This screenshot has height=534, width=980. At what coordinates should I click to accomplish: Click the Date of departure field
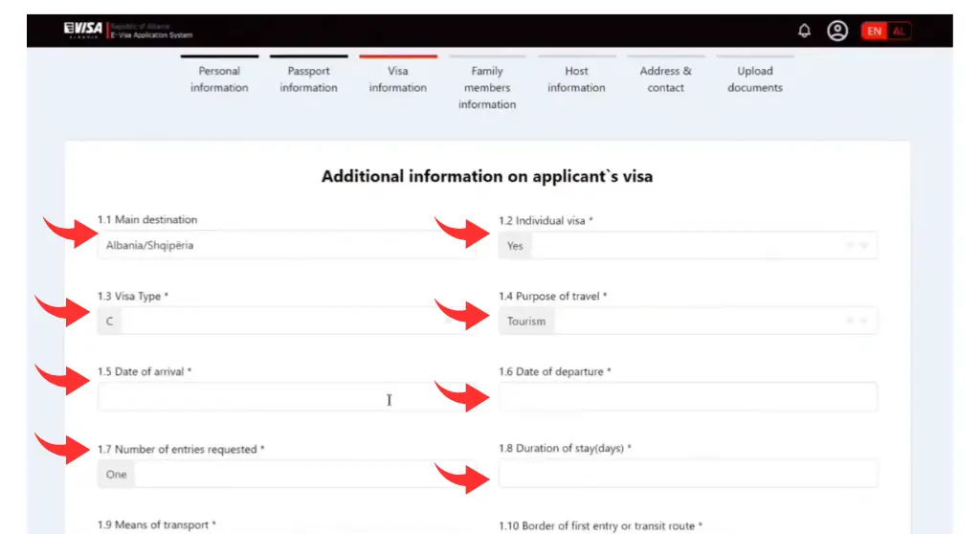pyautogui.click(x=687, y=397)
